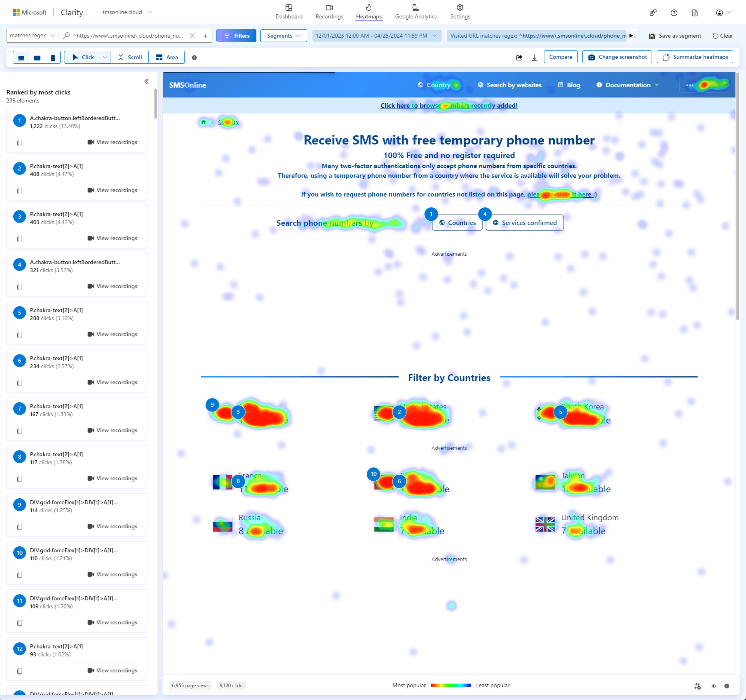746x700 pixels.
Task: Copy selector for element ranked 12
Action: click(x=20, y=671)
